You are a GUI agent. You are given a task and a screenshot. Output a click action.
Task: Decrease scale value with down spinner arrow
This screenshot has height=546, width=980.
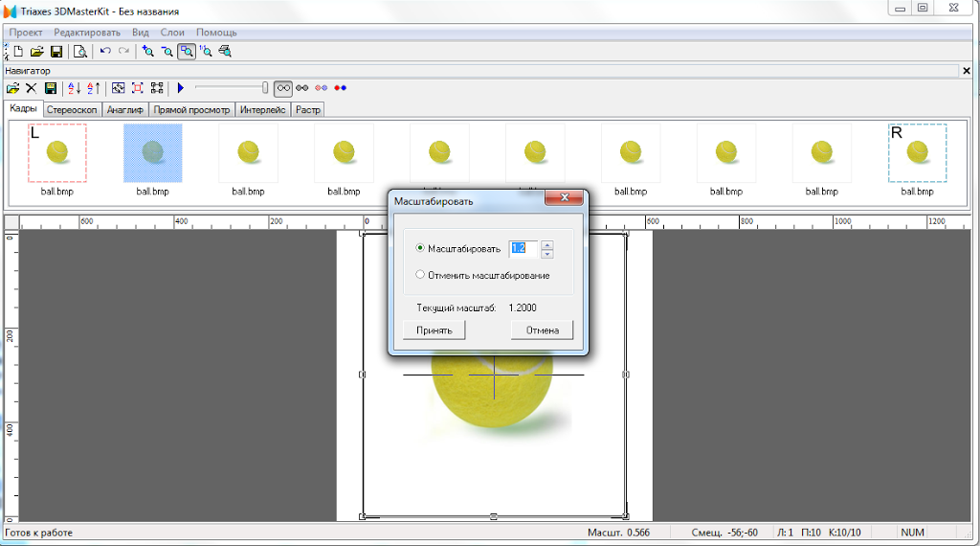tap(546, 253)
